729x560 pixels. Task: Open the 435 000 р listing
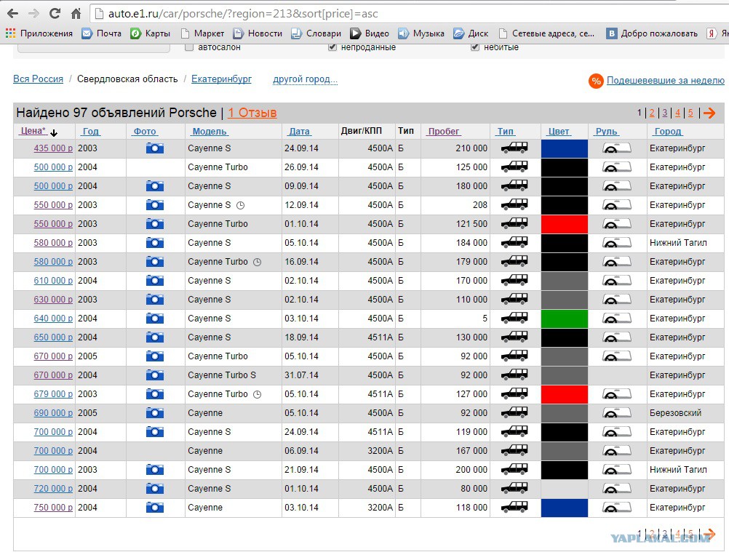pyautogui.click(x=53, y=148)
